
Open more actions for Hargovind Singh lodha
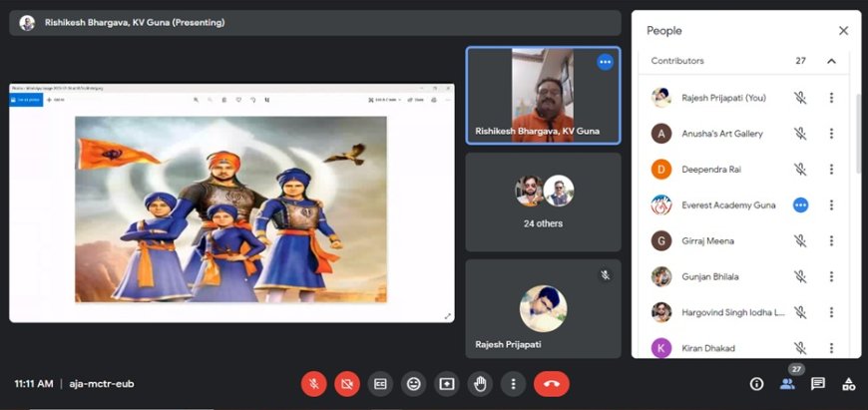pos(831,312)
